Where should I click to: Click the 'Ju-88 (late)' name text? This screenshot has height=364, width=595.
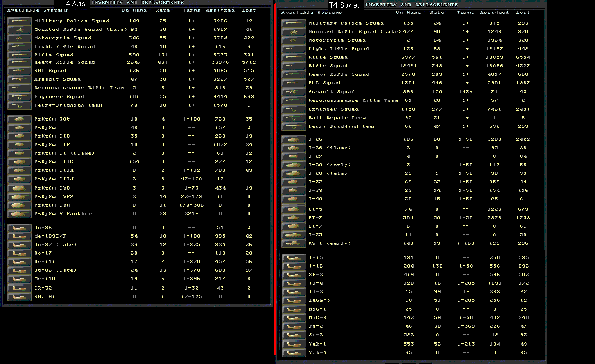pos(56,270)
